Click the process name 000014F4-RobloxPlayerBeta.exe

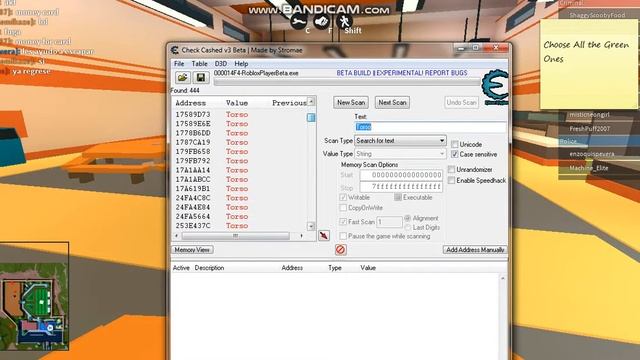(256, 73)
